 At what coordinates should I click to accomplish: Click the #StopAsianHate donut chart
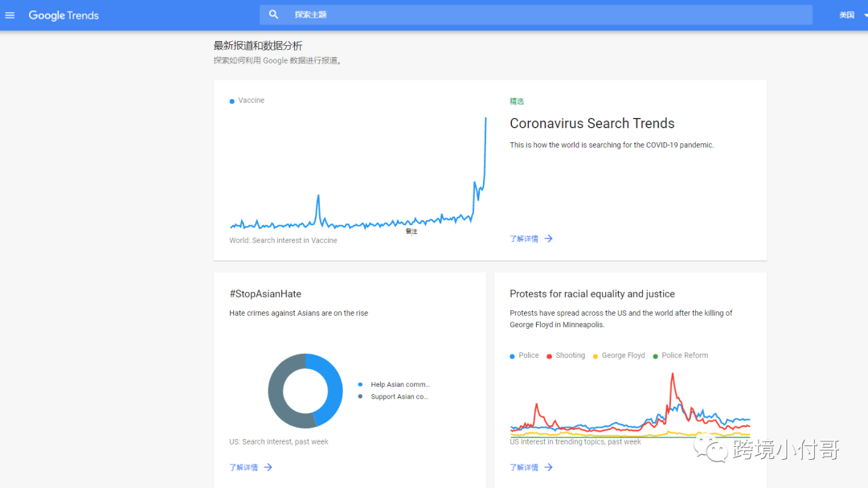(x=305, y=391)
